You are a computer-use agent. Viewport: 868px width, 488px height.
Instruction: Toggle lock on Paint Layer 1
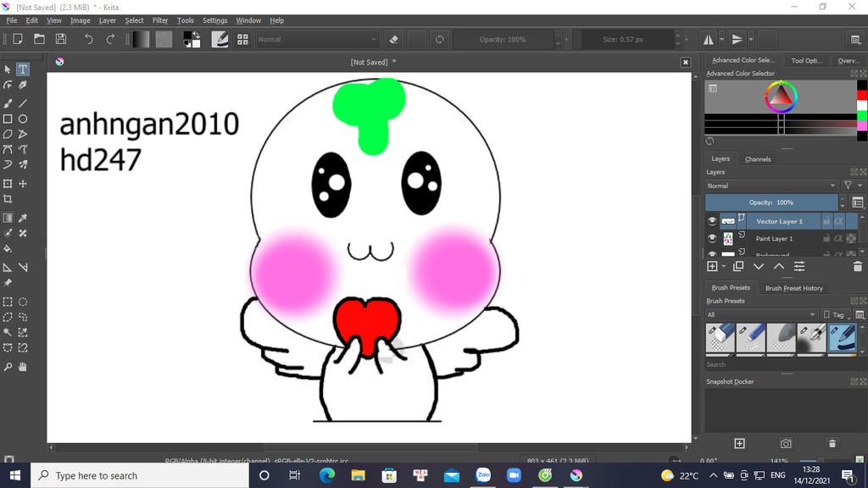(x=826, y=238)
